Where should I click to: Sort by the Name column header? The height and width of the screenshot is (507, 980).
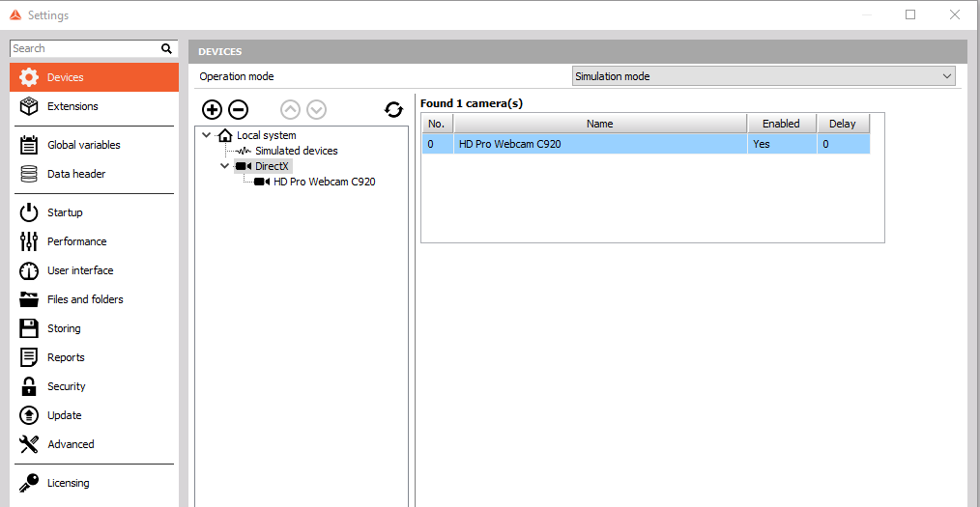(x=600, y=124)
